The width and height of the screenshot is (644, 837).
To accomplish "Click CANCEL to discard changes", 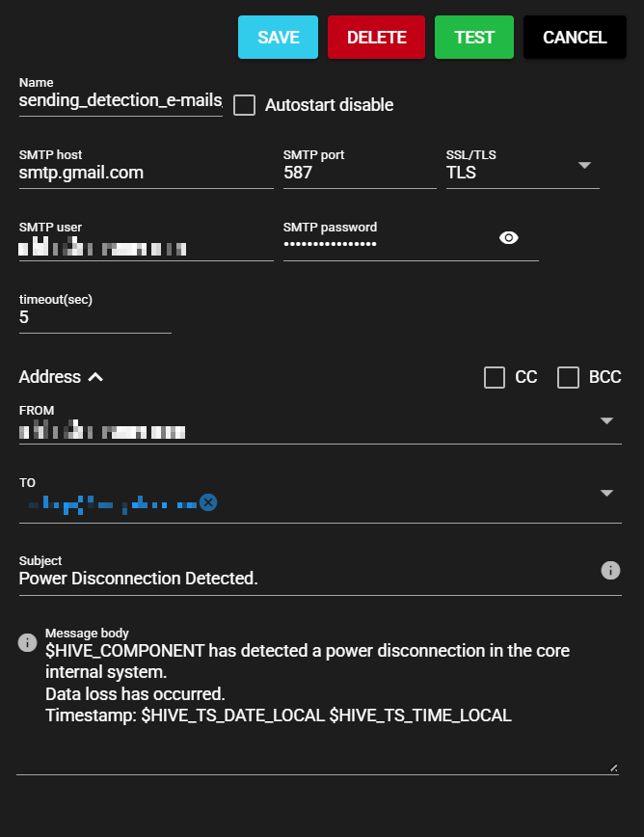I will pos(575,38).
